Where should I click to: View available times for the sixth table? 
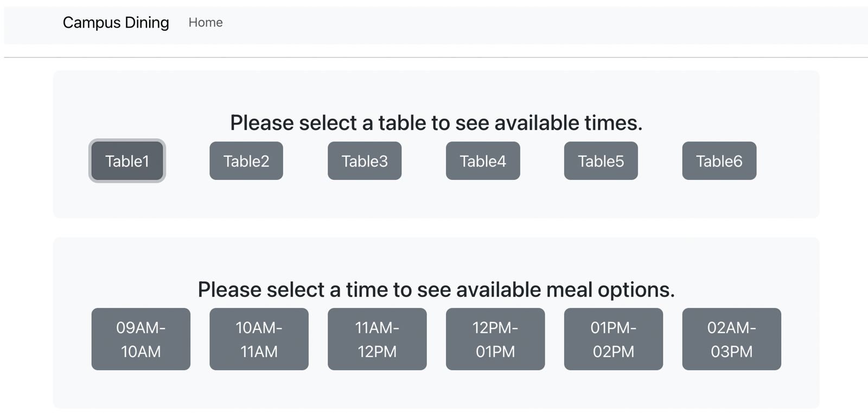coord(719,161)
